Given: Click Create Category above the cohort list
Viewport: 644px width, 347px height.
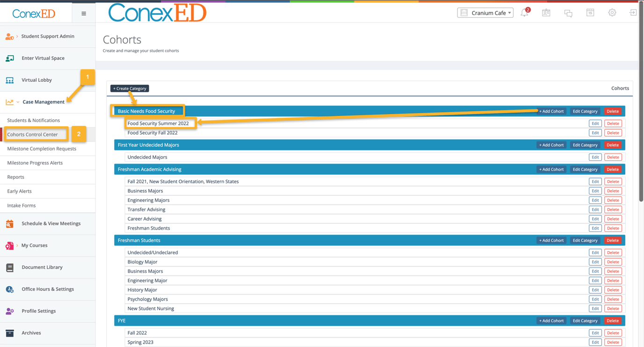Looking at the screenshot, I should pos(129,88).
